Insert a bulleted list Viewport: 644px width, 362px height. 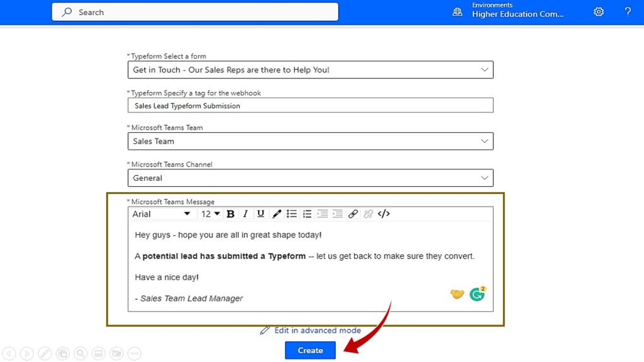click(x=292, y=214)
